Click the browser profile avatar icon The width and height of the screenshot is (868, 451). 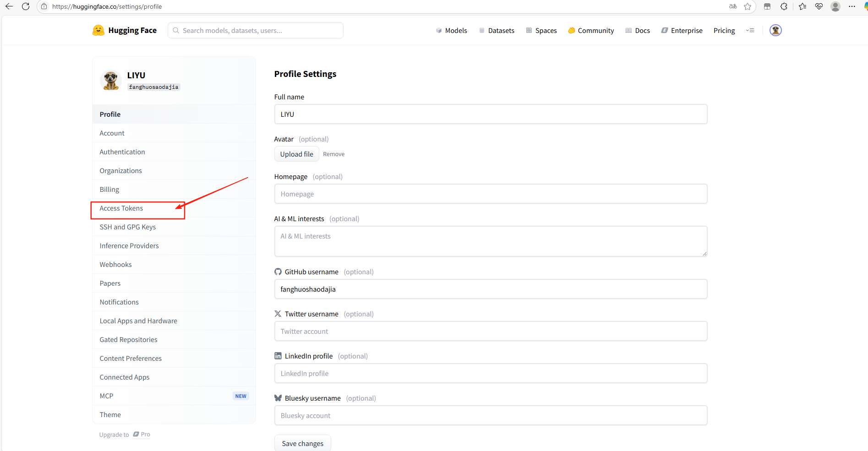tap(835, 6)
